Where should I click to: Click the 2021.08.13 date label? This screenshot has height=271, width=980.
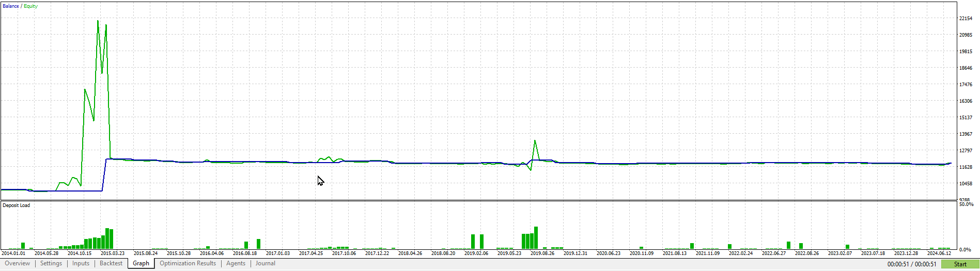click(x=675, y=253)
